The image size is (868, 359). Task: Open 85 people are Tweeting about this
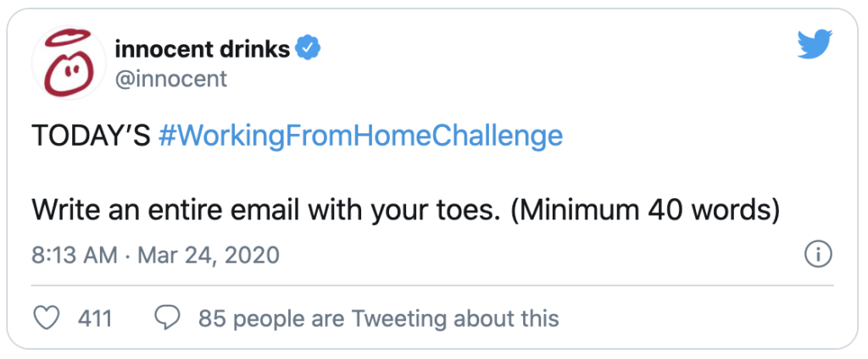379,318
